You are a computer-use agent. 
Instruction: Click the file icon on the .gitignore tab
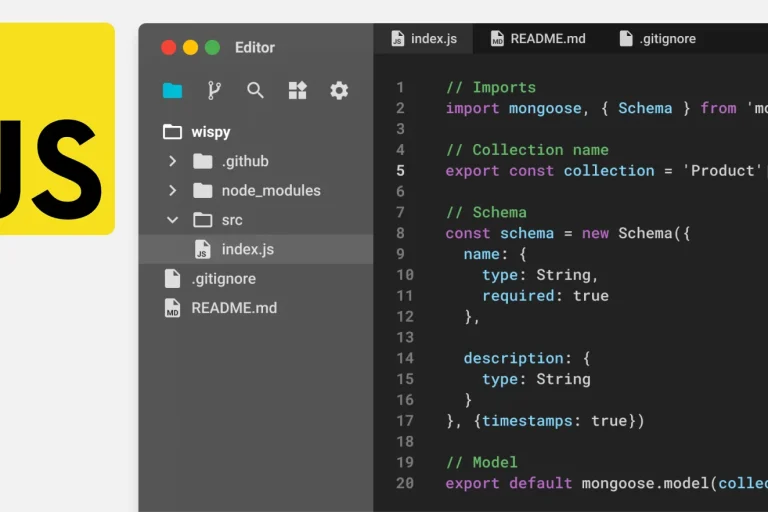626,38
